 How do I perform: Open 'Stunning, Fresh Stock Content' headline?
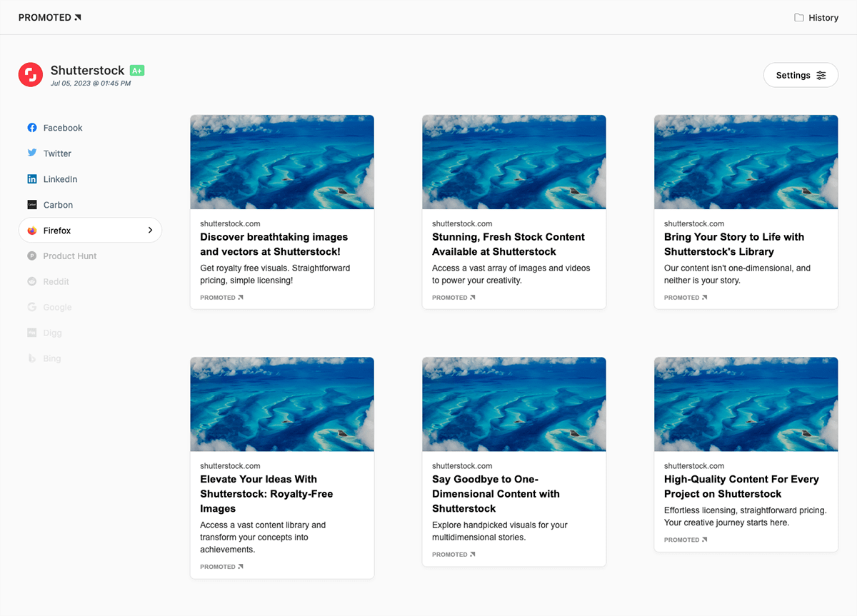click(508, 244)
